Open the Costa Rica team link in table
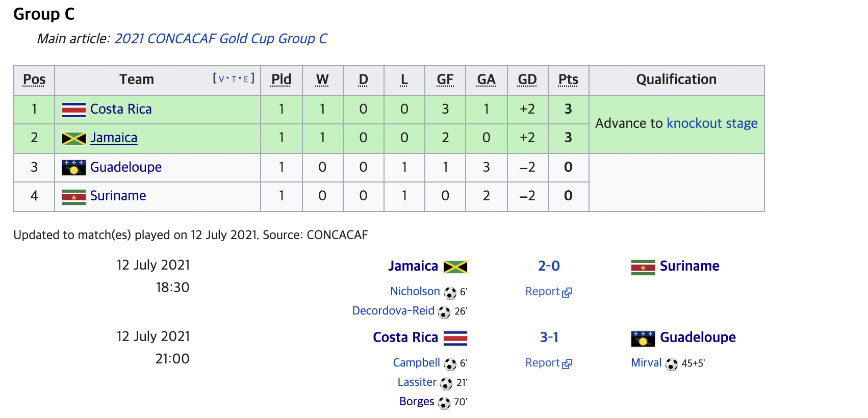 [121, 109]
